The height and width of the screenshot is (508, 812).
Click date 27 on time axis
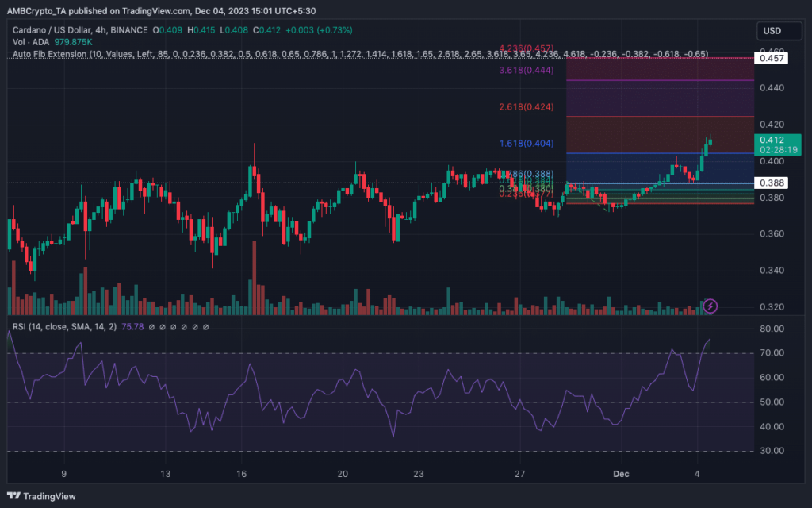click(519, 474)
